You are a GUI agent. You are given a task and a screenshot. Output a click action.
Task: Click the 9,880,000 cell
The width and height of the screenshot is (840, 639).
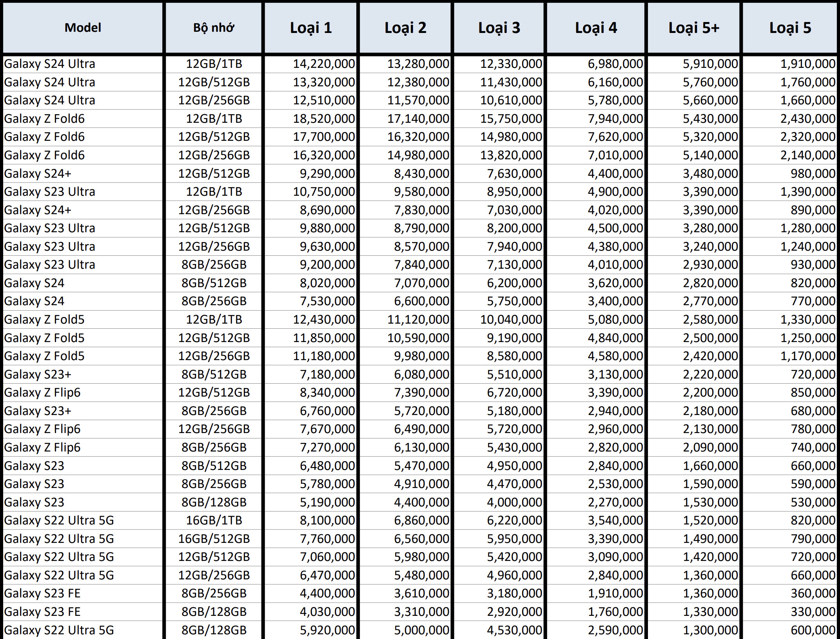pyautogui.click(x=311, y=228)
